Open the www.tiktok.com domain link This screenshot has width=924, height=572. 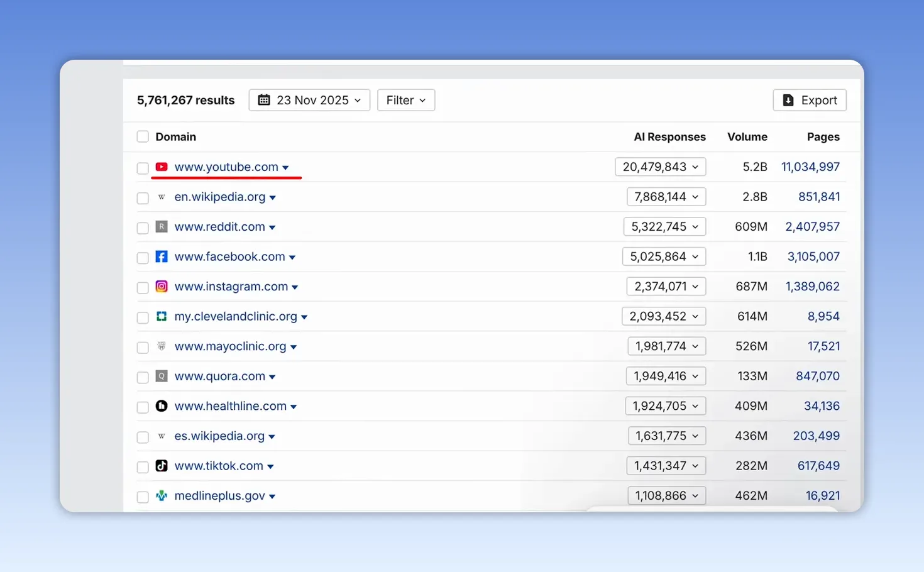coord(219,466)
